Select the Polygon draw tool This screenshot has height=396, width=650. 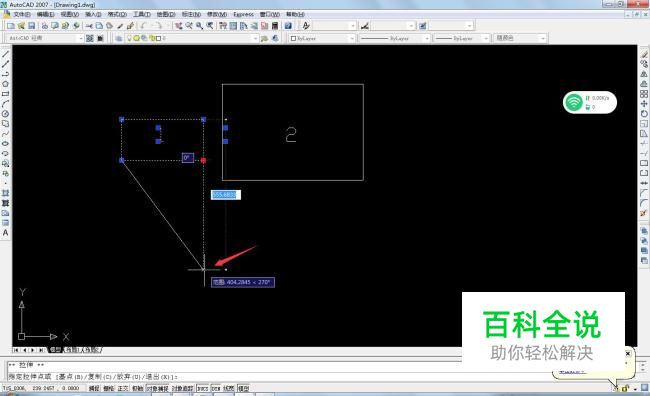pyautogui.click(x=5, y=84)
